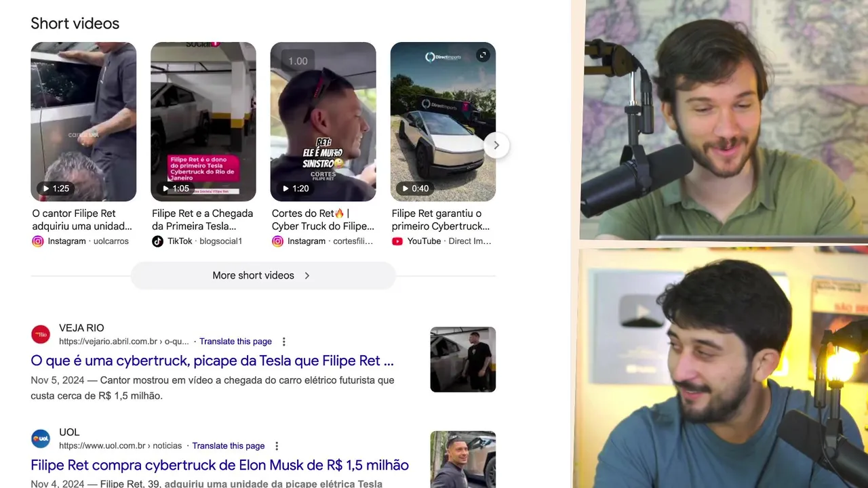Click 'Filipe Ret e a Chegada da Primeira Tesla...' title

pos(203,220)
